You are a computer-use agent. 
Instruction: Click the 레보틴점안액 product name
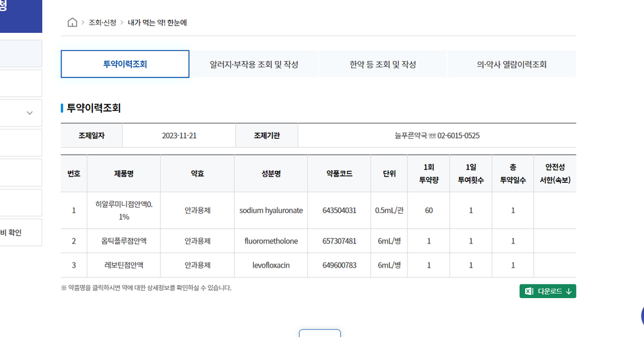point(124,265)
